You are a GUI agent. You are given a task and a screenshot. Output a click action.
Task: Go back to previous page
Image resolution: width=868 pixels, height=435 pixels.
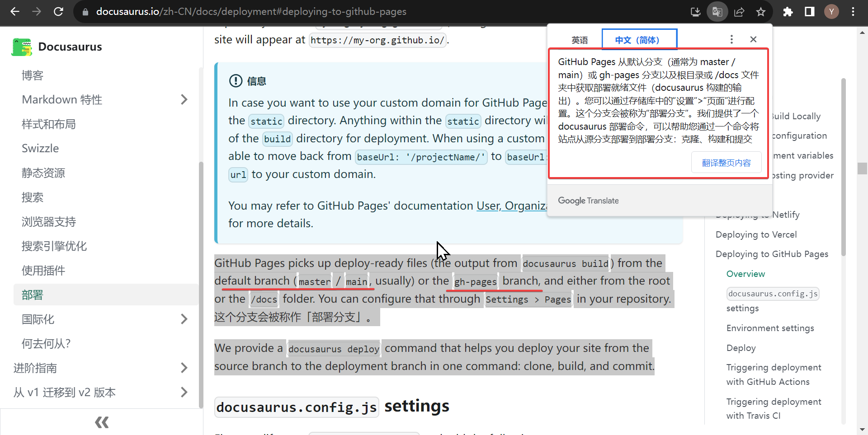pyautogui.click(x=15, y=11)
